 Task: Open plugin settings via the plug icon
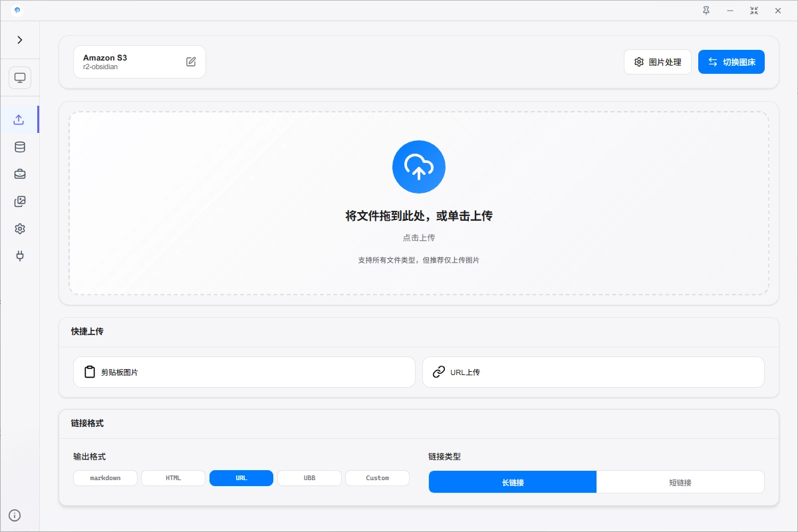[20, 256]
